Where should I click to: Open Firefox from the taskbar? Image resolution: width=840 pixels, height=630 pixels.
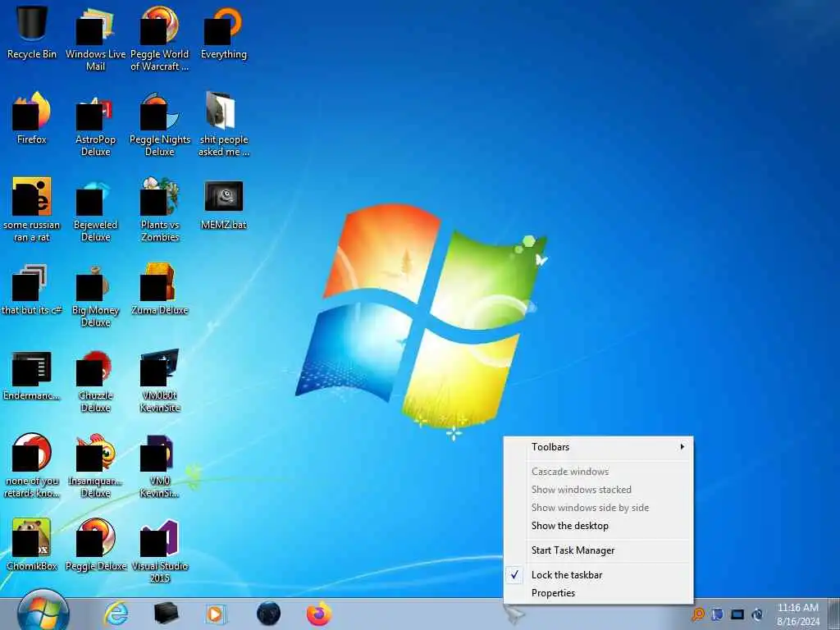click(x=319, y=614)
